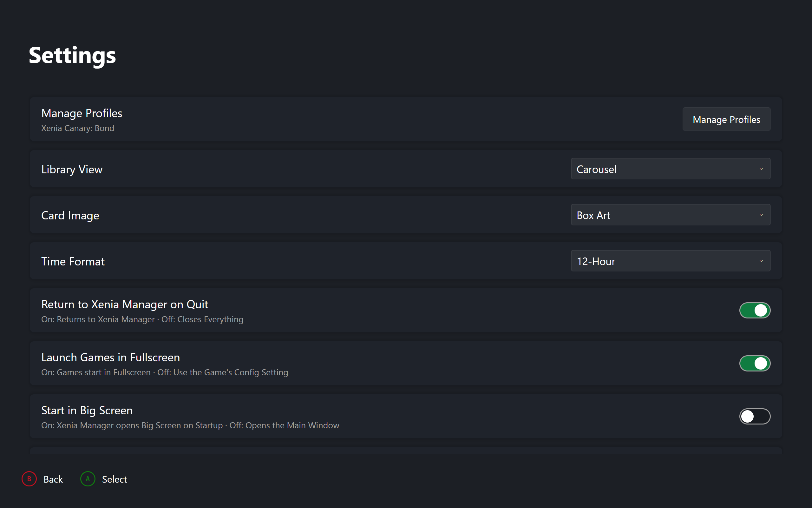
Task: Enable the Start in Big Screen toggle
Action: (x=755, y=416)
